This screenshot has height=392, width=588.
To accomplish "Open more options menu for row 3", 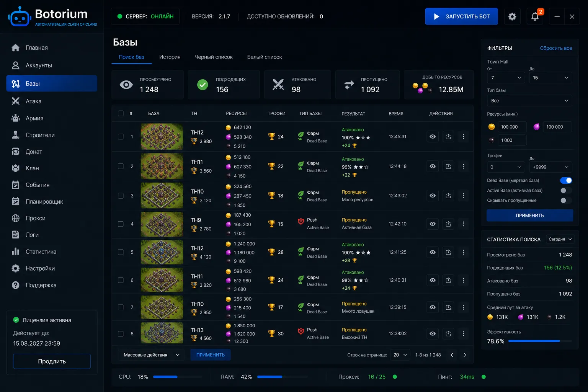I will point(463,196).
